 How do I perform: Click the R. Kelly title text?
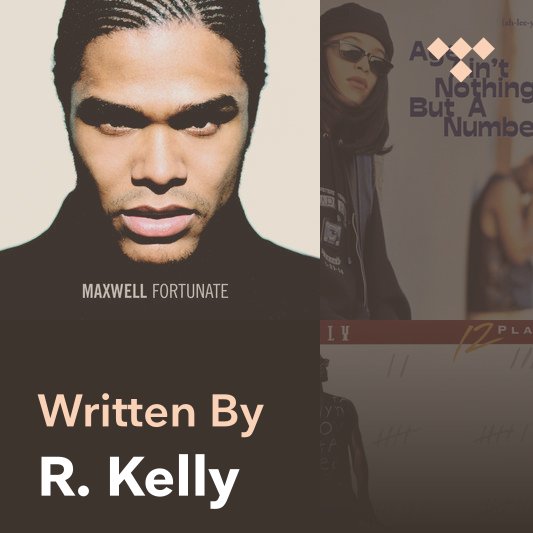coord(140,480)
